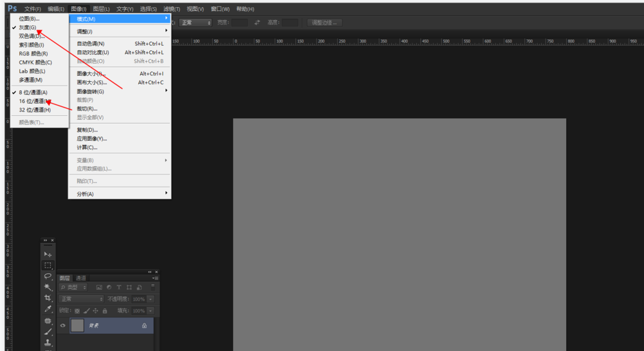The width and height of the screenshot is (644, 351).
Task: Select the Crop tool
Action: tap(48, 298)
